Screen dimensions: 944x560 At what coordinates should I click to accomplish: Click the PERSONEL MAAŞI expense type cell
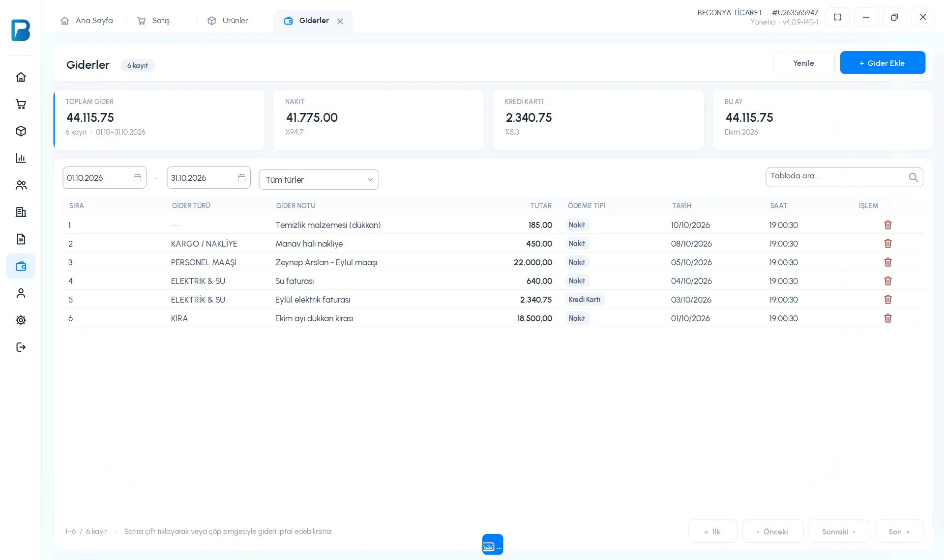[204, 262]
